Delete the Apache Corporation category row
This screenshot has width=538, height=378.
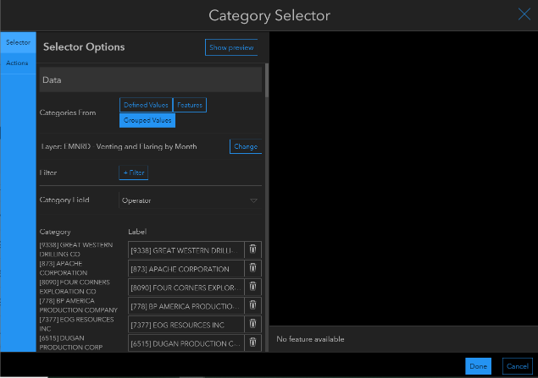[x=253, y=268]
